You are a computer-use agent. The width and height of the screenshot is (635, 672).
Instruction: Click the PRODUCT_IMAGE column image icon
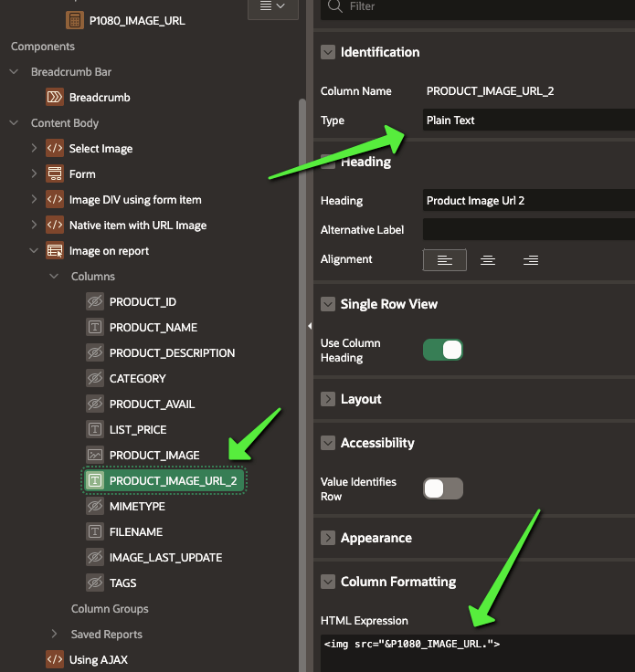[95, 456]
